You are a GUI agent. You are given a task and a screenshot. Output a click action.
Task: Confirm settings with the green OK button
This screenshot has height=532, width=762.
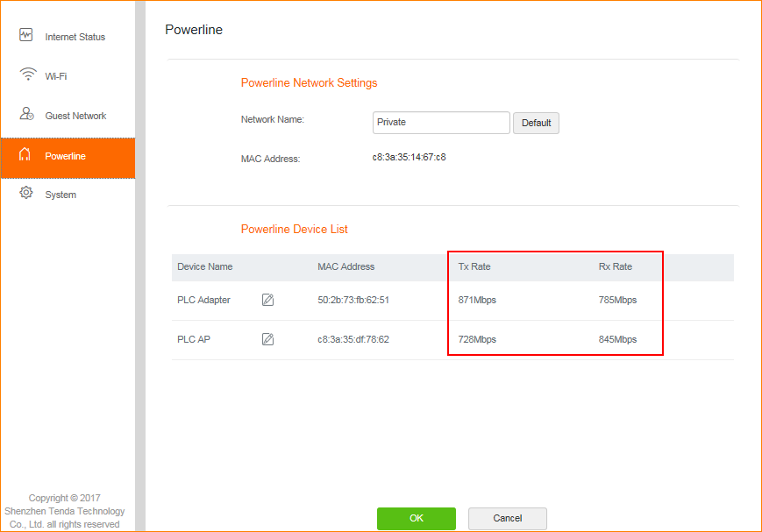pos(416,518)
